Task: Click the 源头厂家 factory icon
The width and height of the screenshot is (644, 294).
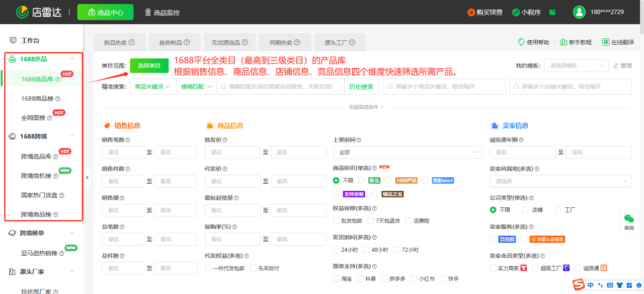Action: [13, 272]
